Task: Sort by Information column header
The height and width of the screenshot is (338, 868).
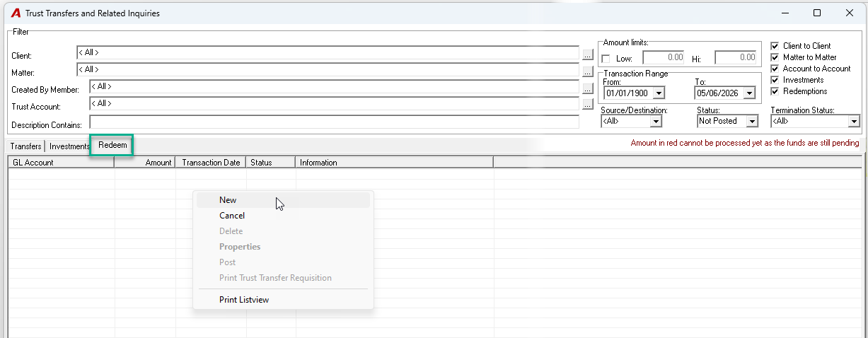Action: (394, 163)
